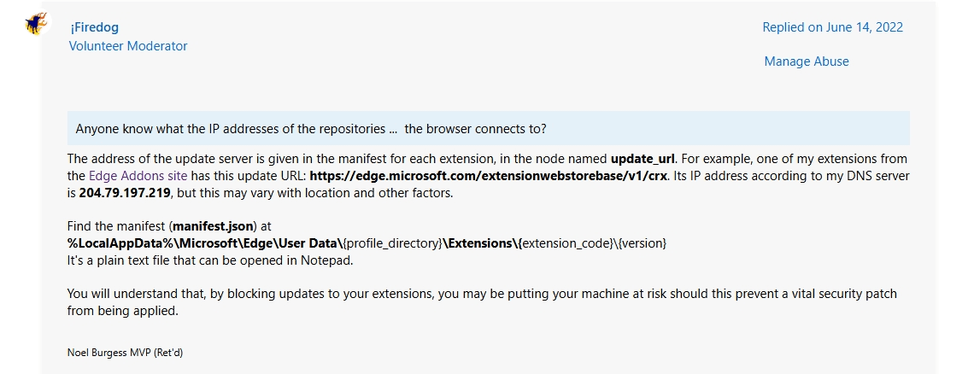This screenshot has width=980, height=374.
Task: Click the Noel Burgess MVP signature line
Action: pyautogui.click(x=125, y=352)
